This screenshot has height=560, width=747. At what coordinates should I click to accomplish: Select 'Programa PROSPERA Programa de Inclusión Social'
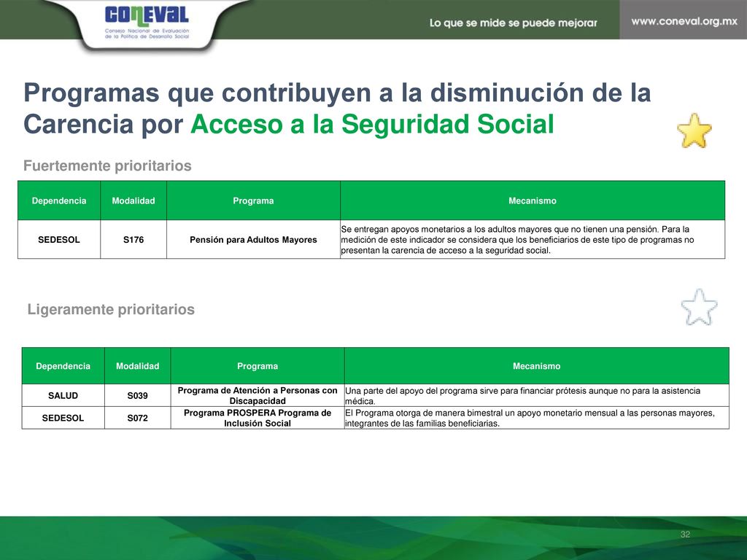tap(258, 418)
